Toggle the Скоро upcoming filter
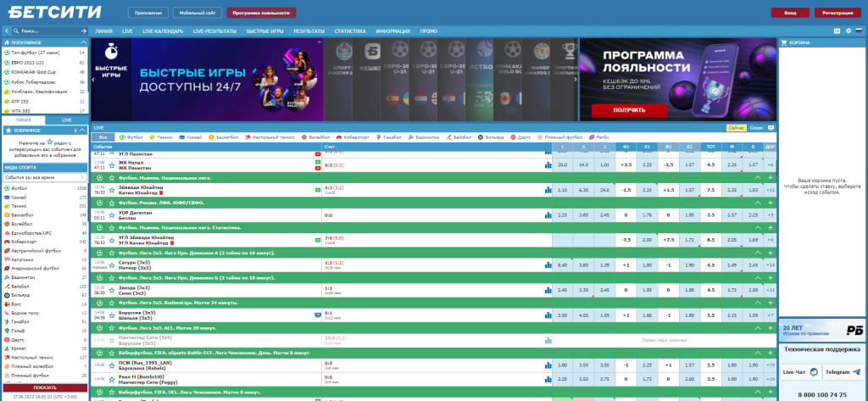The width and height of the screenshot is (868, 401). 756,127
